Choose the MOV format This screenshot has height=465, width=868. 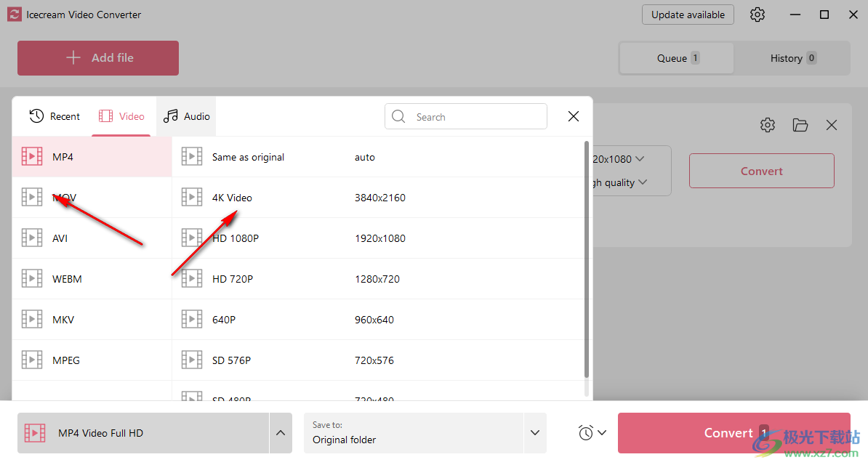pyautogui.click(x=92, y=197)
